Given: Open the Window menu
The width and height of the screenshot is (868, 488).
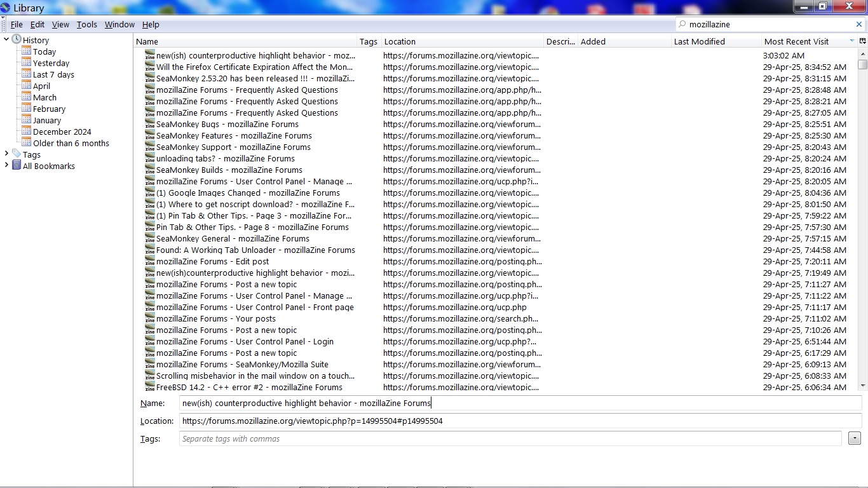Looking at the screenshot, I should coord(119,24).
